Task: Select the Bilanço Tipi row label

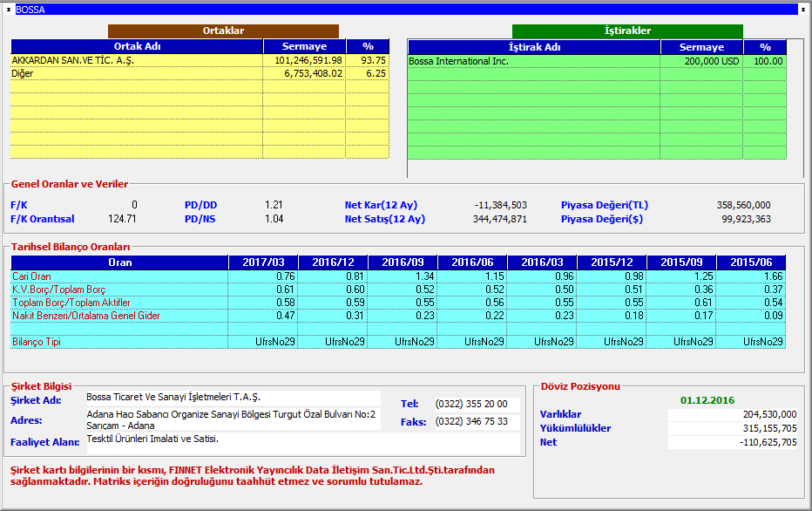Action: (x=37, y=342)
